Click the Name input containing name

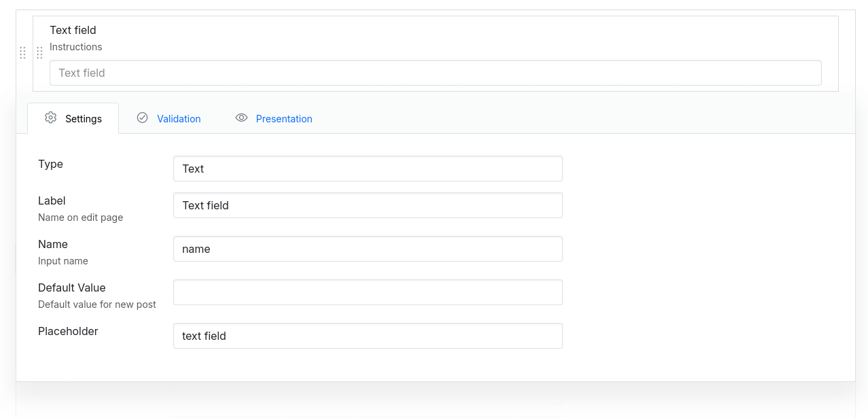point(367,248)
